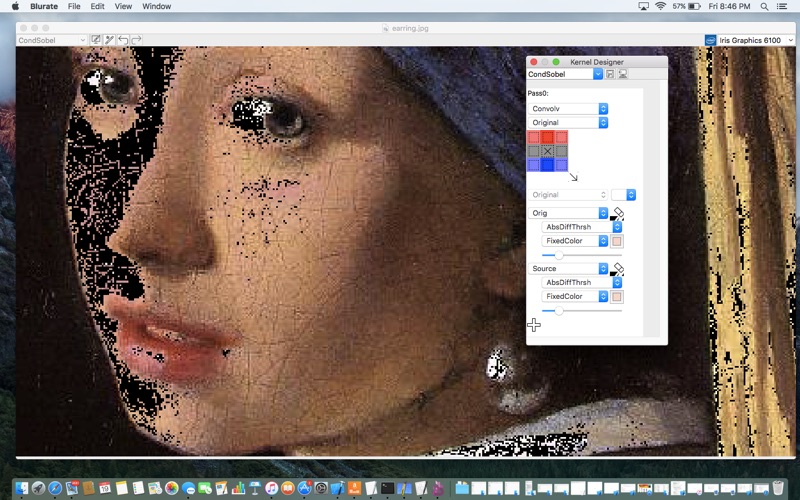The width and height of the screenshot is (800, 500).
Task: Click the paint bucket icon beside Orig
Action: pos(617,213)
